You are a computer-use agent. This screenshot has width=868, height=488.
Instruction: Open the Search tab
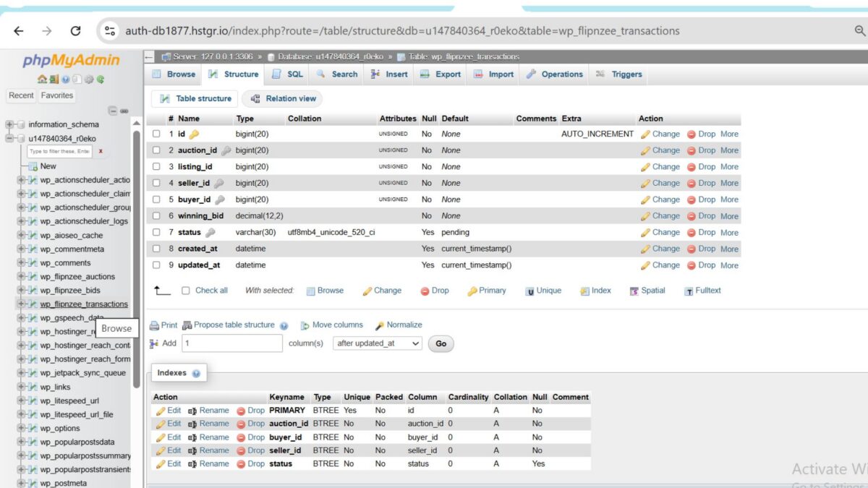pyautogui.click(x=336, y=74)
